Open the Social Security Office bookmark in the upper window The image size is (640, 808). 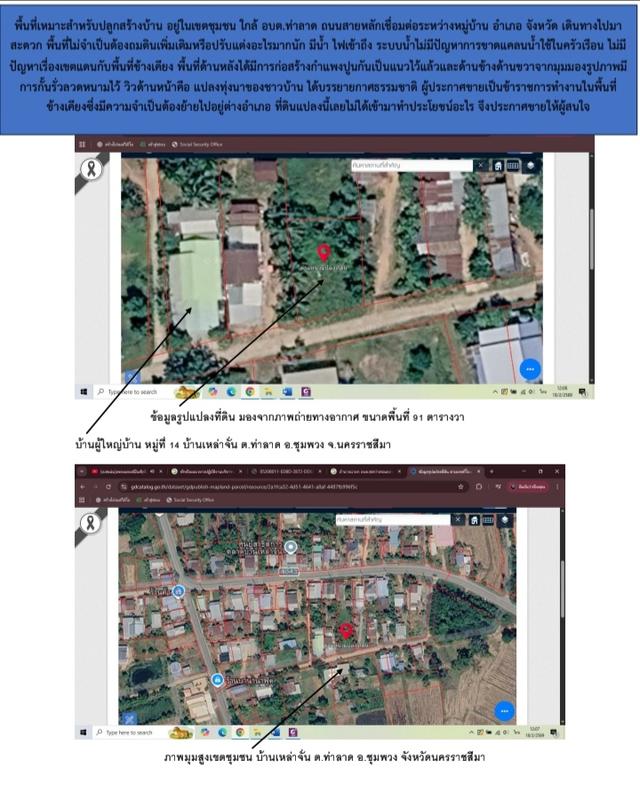pos(197,144)
